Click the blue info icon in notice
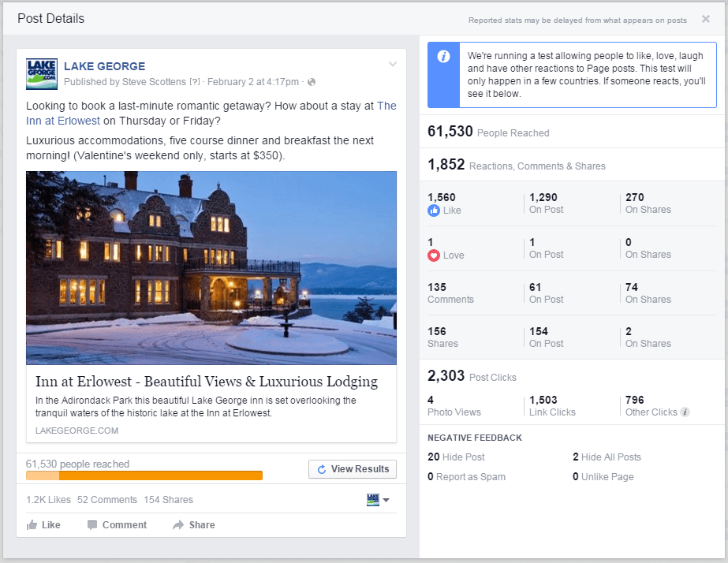 443,57
